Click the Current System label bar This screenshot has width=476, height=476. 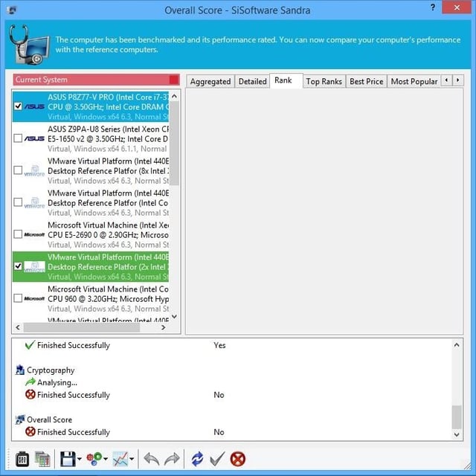click(x=96, y=80)
